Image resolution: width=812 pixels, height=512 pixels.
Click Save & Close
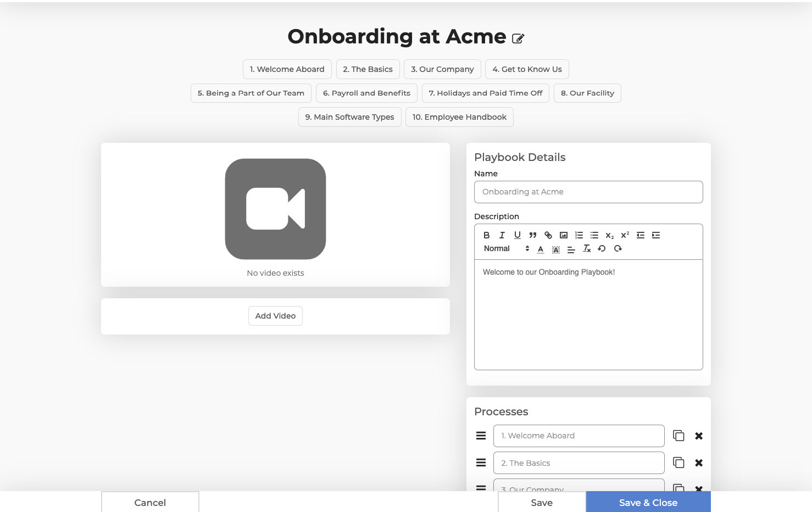click(x=648, y=502)
